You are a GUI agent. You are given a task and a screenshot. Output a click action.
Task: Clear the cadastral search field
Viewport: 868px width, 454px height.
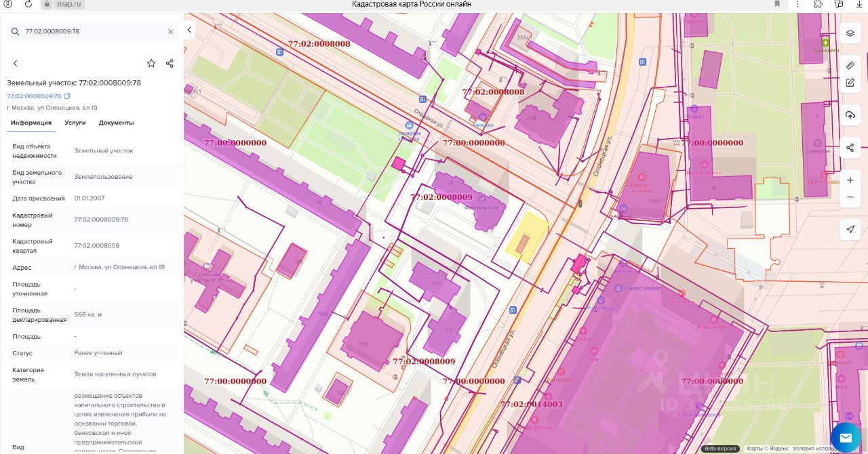coord(170,31)
